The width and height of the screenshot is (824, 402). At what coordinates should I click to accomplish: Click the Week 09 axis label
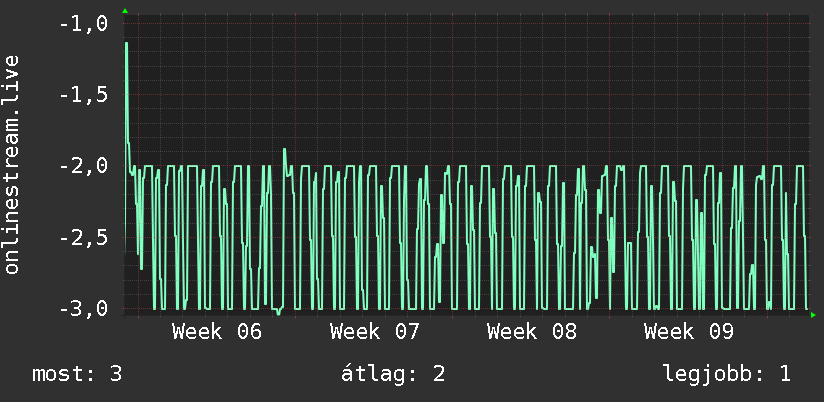[688, 332]
